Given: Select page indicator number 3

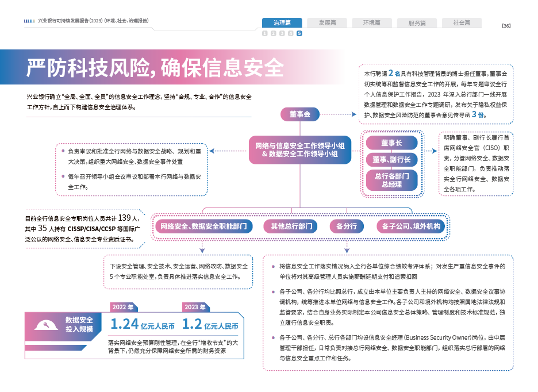Looking at the screenshot, I should click(x=282, y=33).
